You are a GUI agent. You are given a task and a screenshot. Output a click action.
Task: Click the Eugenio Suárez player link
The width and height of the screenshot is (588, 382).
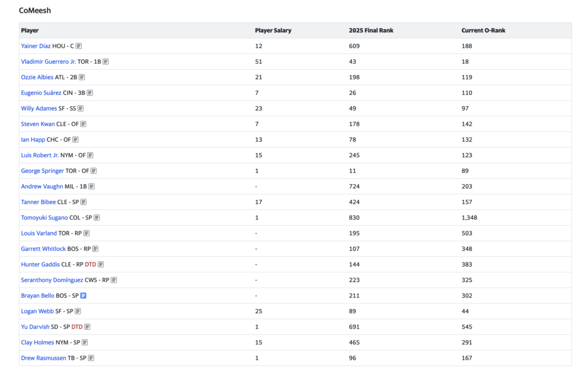(41, 92)
